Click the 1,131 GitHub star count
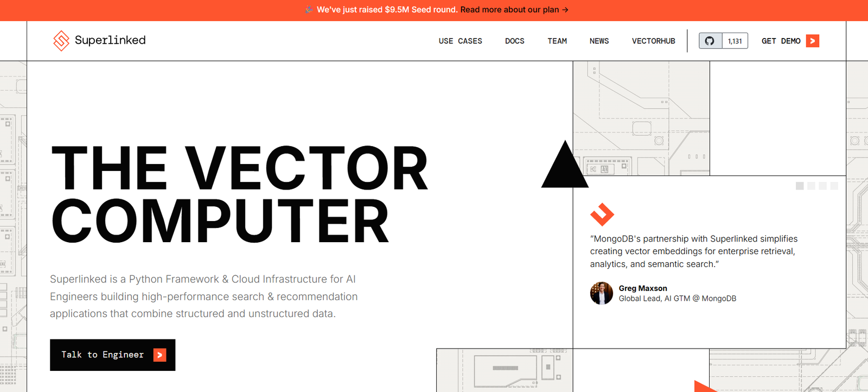This screenshot has width=868, height=392. tap(735, 41)
